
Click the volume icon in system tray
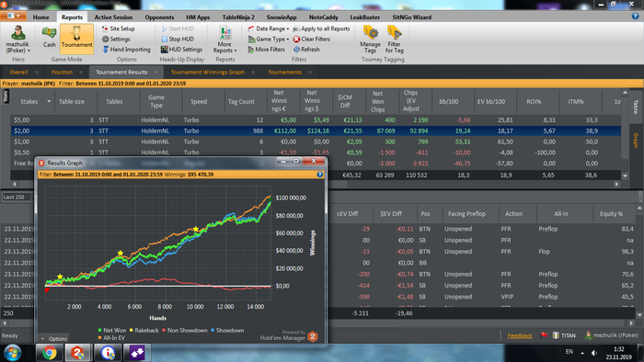pyautogui.click(x=594, y=353)
